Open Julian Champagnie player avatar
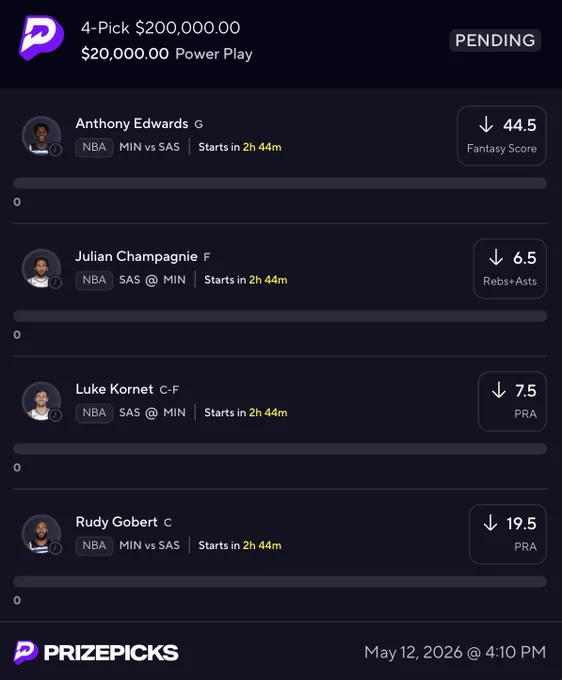The width and height of the screenshot is (562, 680). click(x=42, y=268)
